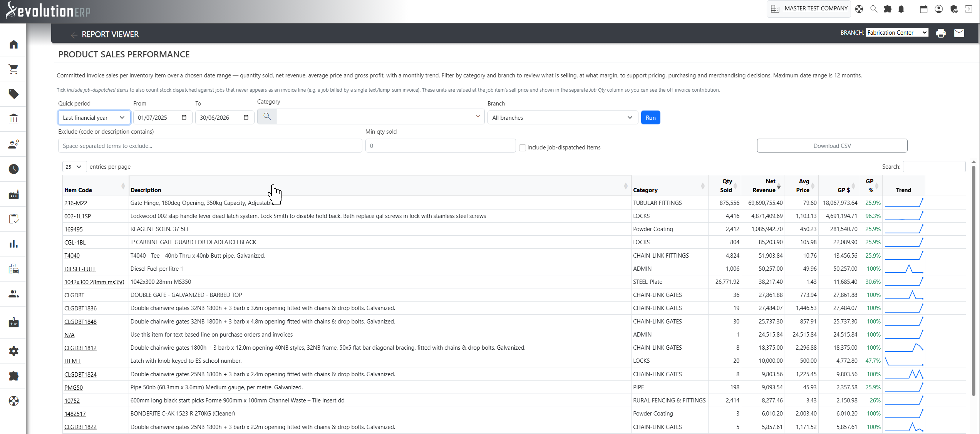Image resolution: width=980 pixels, height=434 pixels.
Task: Open the user profile icon
Action: [x=939, y=9]
